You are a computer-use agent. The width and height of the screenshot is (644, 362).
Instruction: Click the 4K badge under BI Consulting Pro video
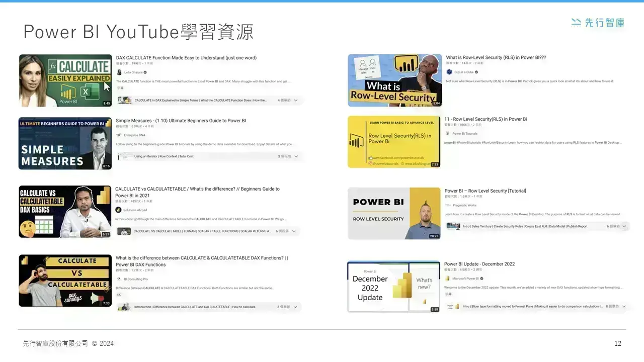coord(119,295)
